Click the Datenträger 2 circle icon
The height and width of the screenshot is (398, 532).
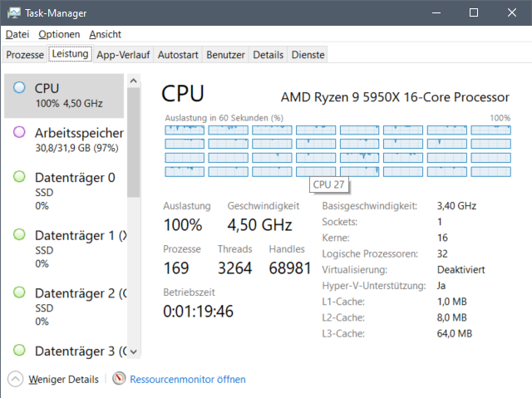tap(19, 293)
